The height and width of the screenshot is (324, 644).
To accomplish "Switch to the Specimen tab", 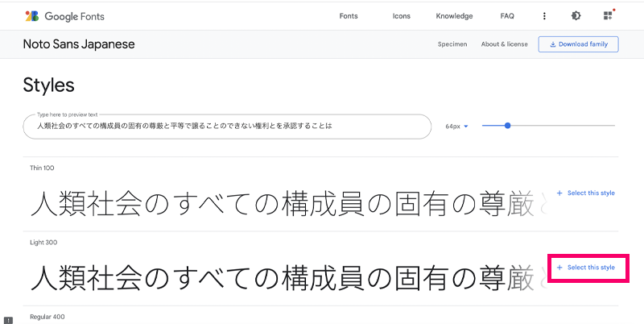I will [452, 44].
